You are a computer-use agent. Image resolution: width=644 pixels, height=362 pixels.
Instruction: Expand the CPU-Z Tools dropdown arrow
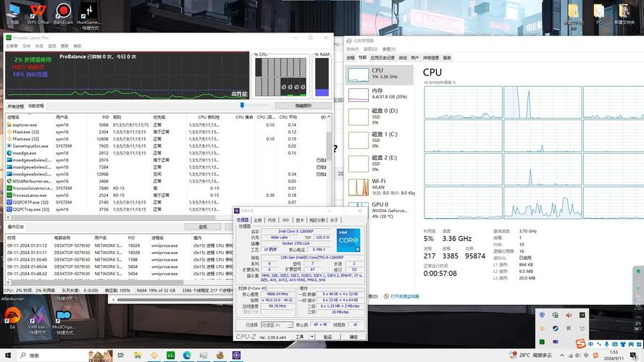[x=311, y=337]
